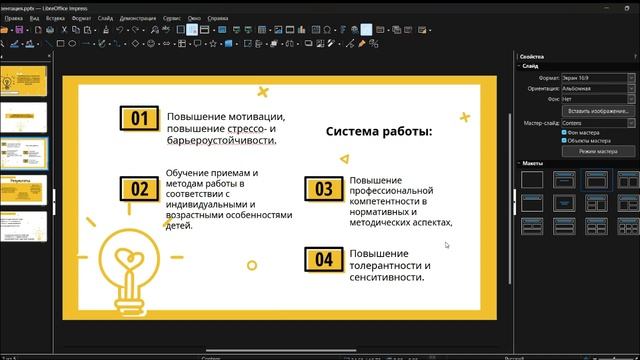
Task: Open the 'Окно' menu
Action: (x=194, y=18)
